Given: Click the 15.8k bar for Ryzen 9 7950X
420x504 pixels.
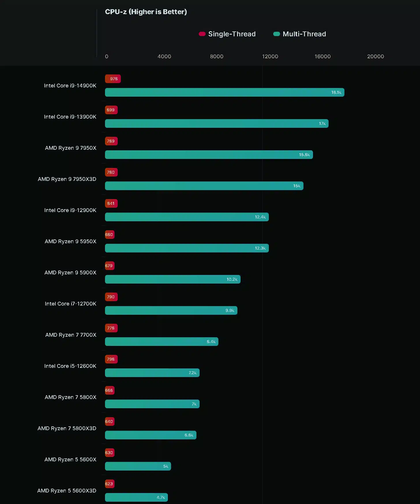Looking at the screenshot, I should point(209,155).
